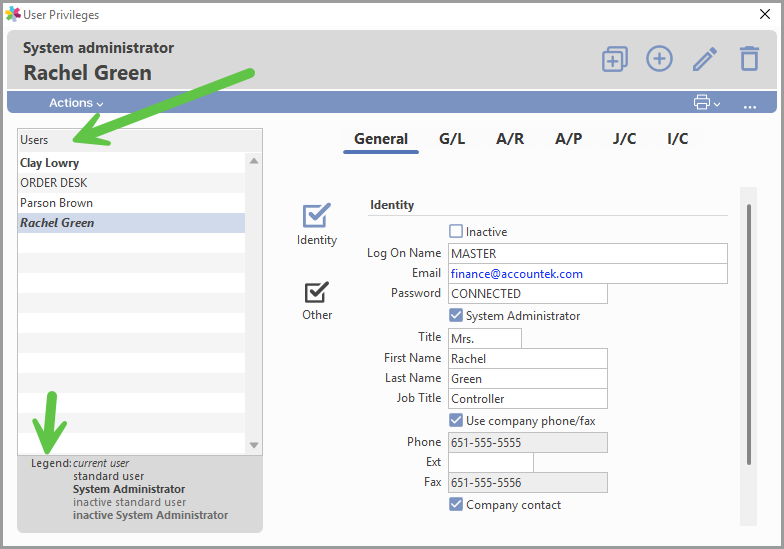Viewport: 784px width, 549px height.
Task: Click the duplicate user icon
Action: tap(614, 59)
